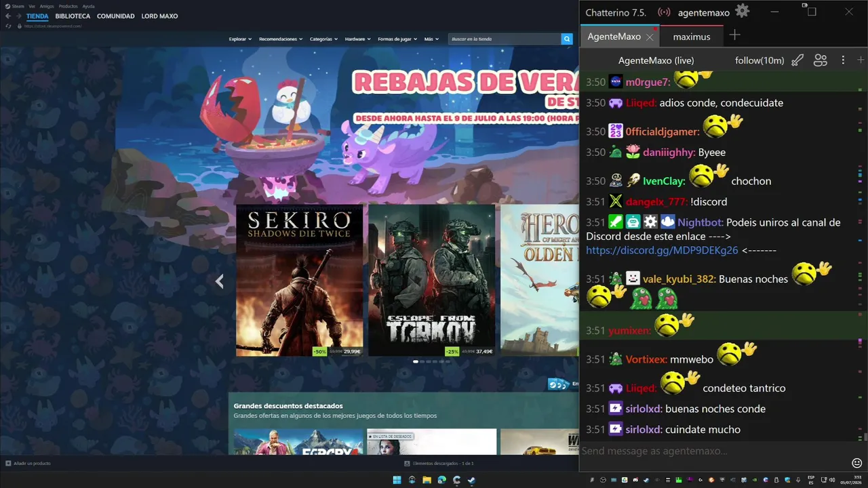Expand the Formas de jugar dropdown
Image resolution: width=868 pixels, height=488 pixels.
click(x=397, y=39)
